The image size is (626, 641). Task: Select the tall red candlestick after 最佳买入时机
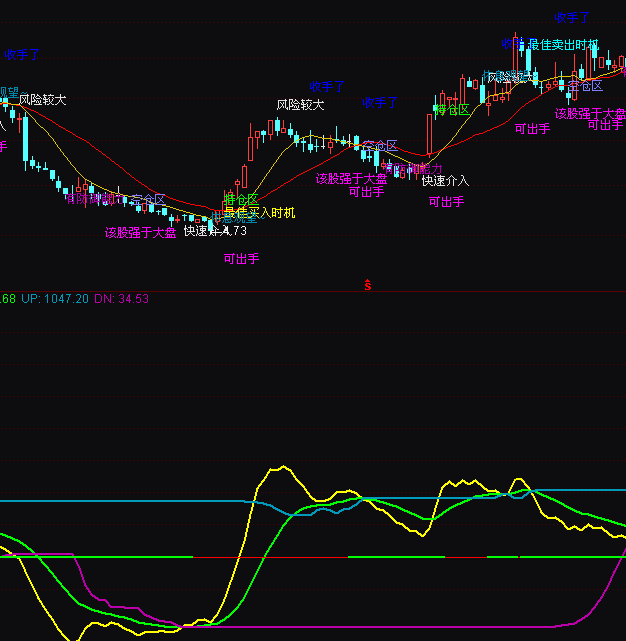[x=250, y=143]
